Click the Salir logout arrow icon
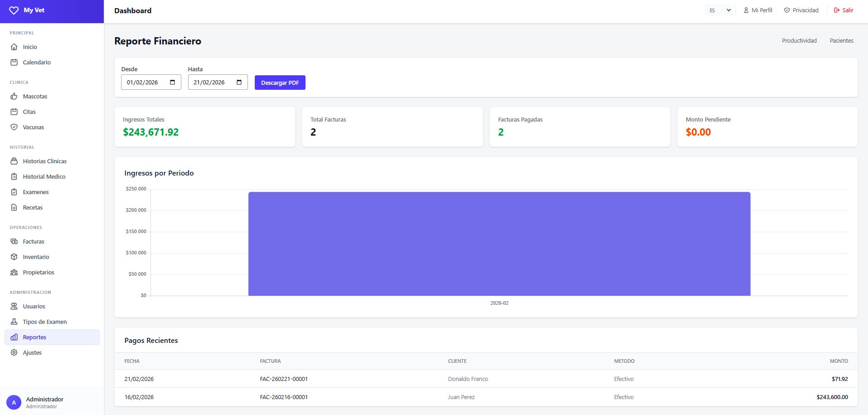 837,10
